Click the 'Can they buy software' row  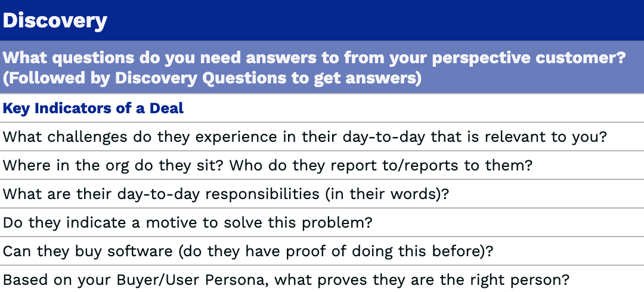248,251
